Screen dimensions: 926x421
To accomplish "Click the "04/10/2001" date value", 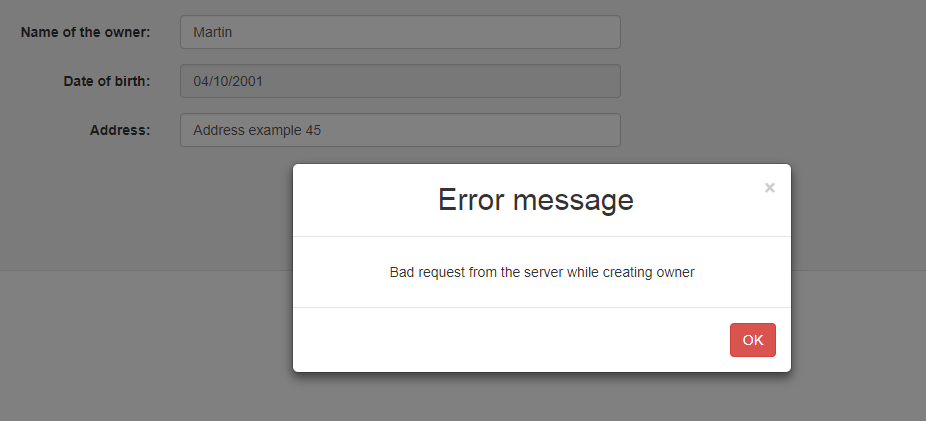I will [228, 82].
